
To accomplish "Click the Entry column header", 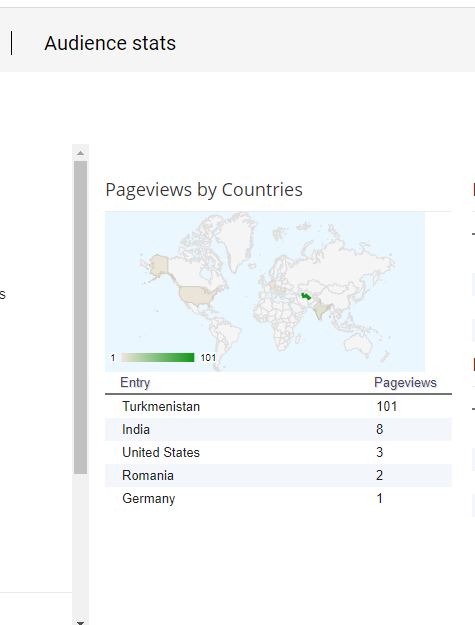I will click(135, 383).
